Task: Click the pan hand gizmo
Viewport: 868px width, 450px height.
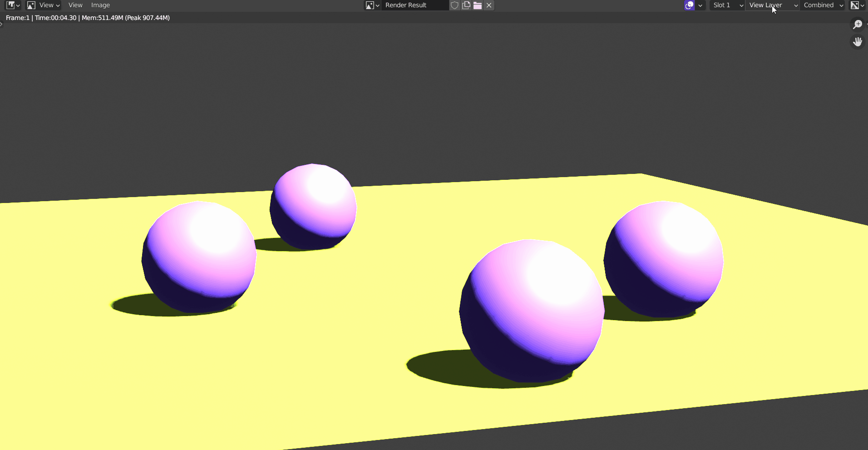Action: (858, 42)
